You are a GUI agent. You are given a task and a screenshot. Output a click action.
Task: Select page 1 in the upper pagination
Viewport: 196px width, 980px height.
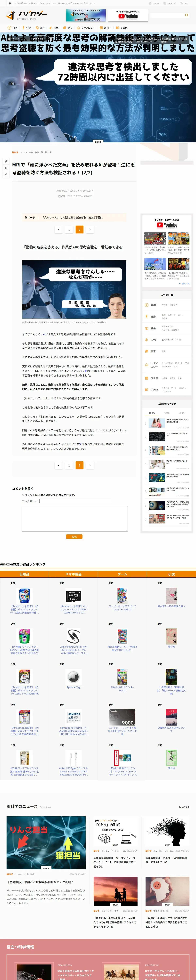coord(69,229)
